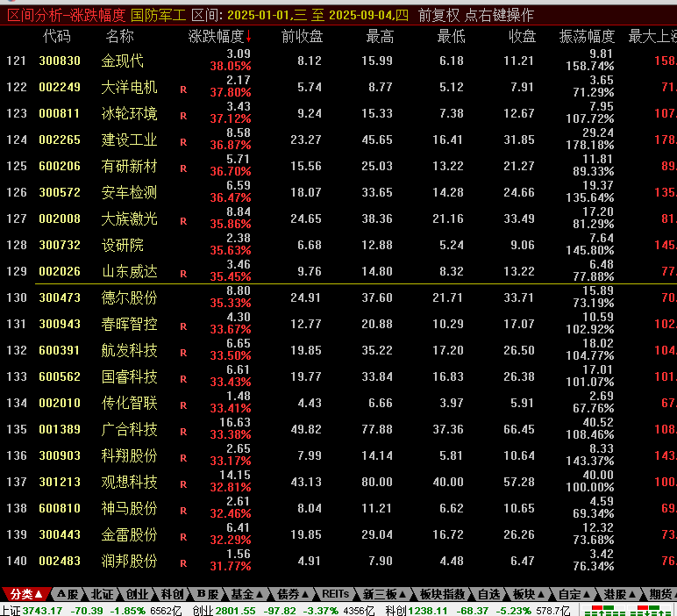The height and width of the screenshot is (616, 677).
Task: Click the R margin marker for 大洋电机
Action: (183, 90)
